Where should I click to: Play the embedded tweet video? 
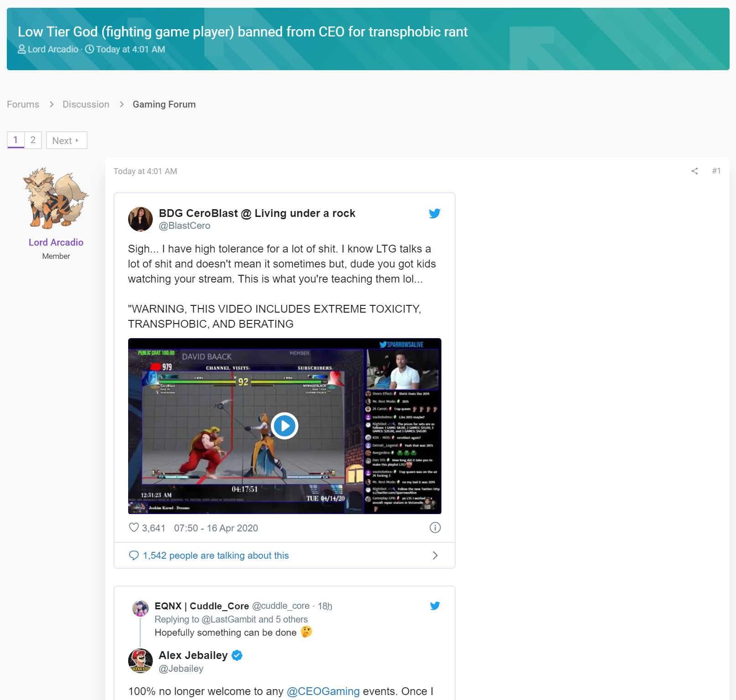point(285,426)
